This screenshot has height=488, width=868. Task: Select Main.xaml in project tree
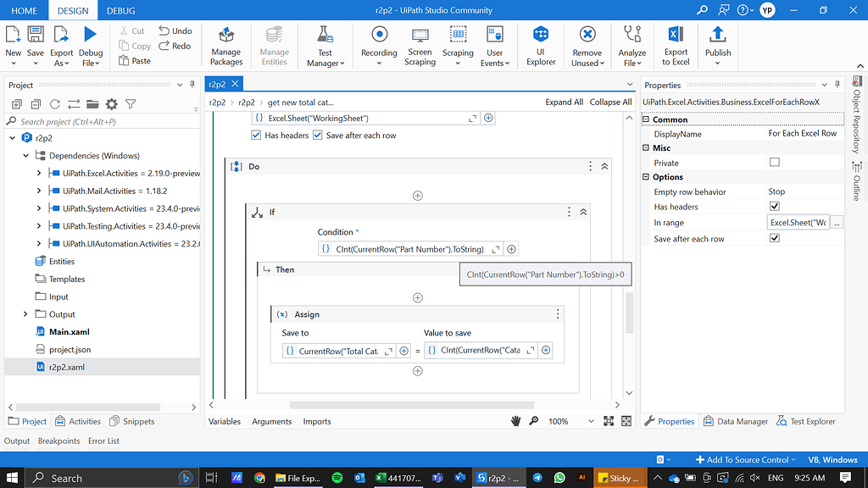(69, 332)
